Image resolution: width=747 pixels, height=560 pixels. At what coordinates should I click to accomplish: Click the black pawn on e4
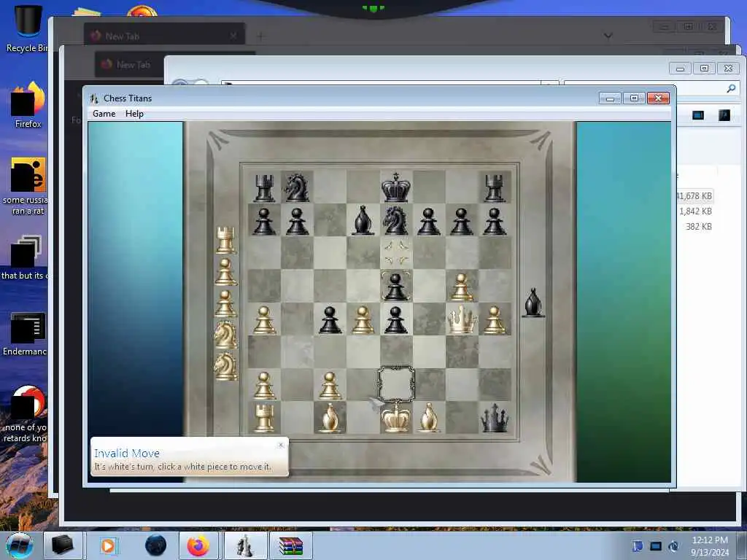[x=396, y=319]
